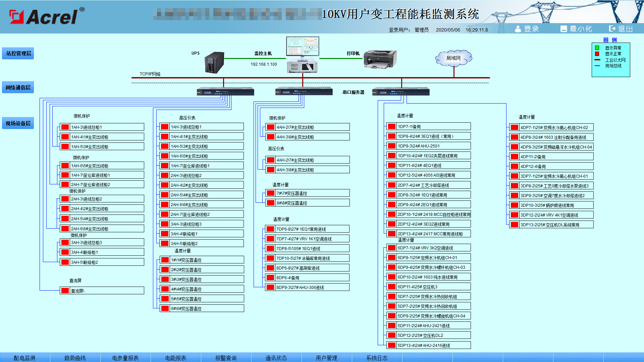Click the leftmost serial server device

[225, 92]
